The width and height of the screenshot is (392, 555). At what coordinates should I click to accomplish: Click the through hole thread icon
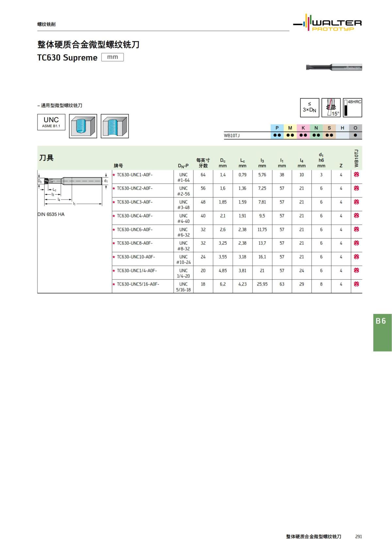point(115,126)
